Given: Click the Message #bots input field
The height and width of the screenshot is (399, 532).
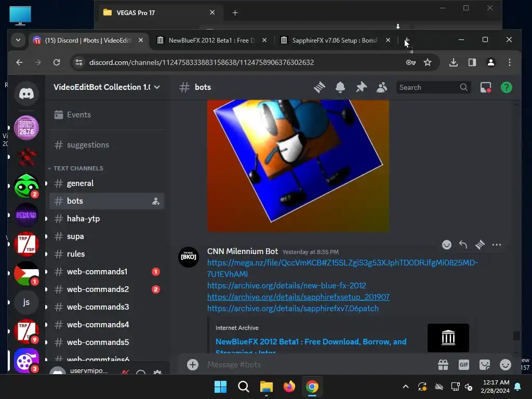Looking at the screenshot, I should tap(319, 365).
